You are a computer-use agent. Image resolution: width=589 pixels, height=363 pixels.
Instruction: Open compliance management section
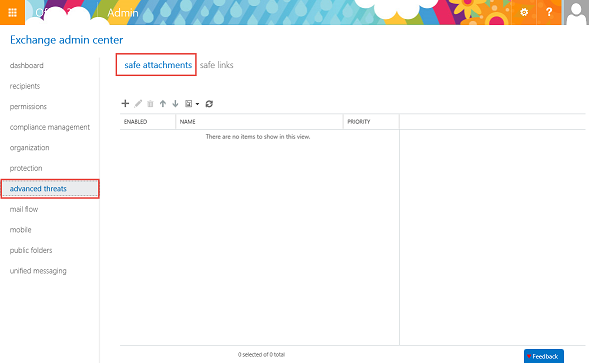[x=50, y=127]
